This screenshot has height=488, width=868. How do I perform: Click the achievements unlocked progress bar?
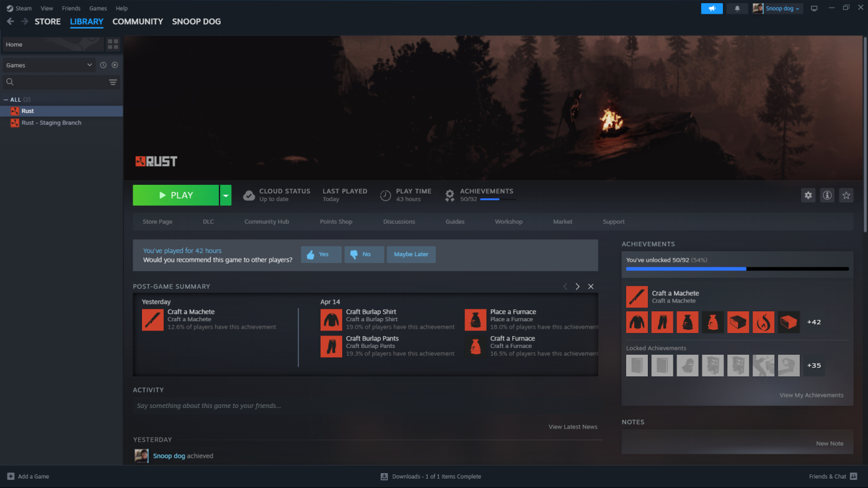click(737, 268)
